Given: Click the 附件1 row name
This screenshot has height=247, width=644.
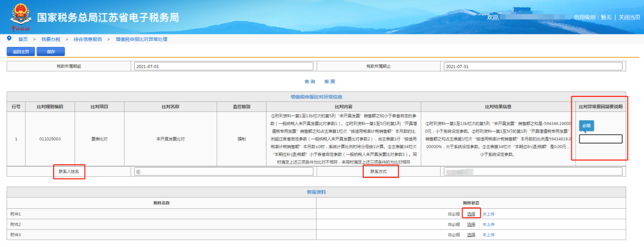Looking at the screenshot, I should [x=16, y=214].
